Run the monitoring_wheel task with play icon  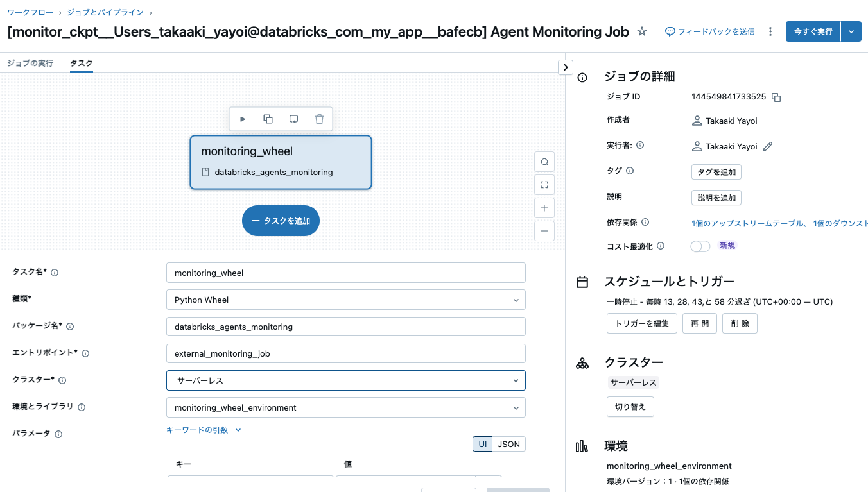(243, 119)
